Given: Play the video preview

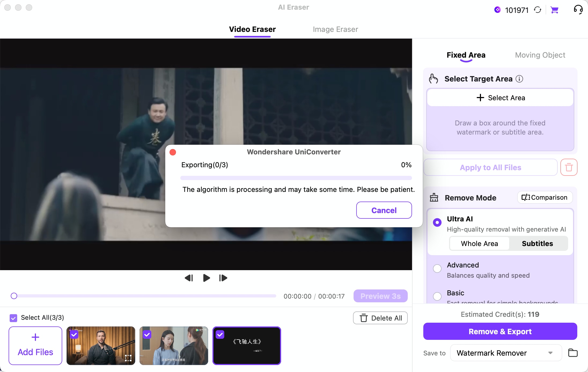Looking at the screenshot, I should coord(206,278).
